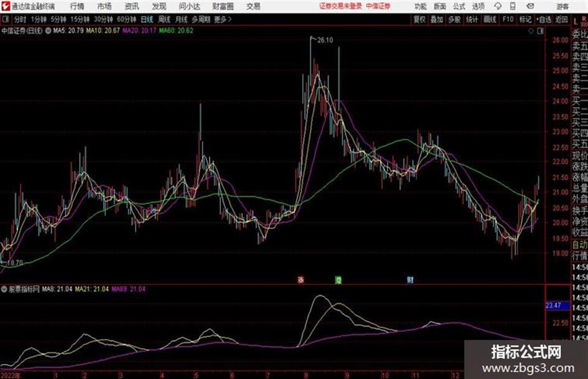Click the 多股 multi-stock button
The width and height of the screenshot is (588, 379).
pos(454,19)
